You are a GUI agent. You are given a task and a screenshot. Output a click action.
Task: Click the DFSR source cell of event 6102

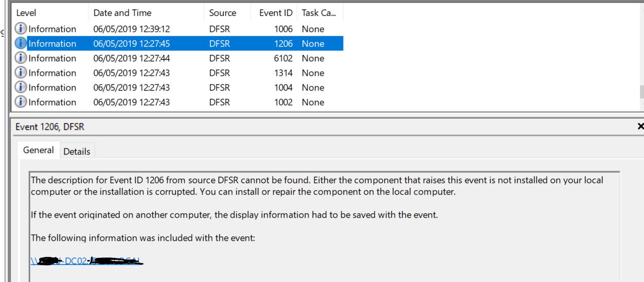(x=220, y=59)
